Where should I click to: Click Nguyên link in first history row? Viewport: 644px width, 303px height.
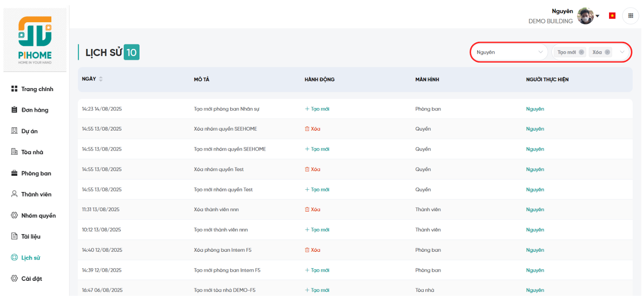point(535,109)
